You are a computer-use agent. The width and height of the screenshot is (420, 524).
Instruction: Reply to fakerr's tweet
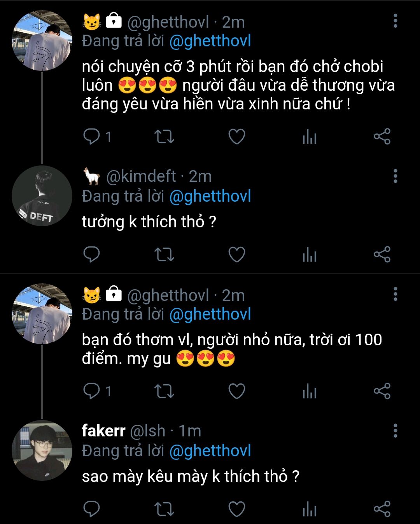pos(92,509)
